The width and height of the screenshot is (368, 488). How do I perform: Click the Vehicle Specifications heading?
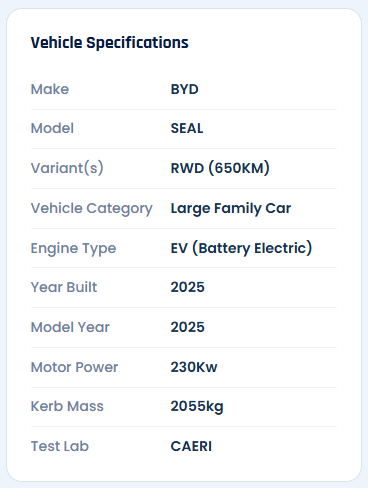tap(110, 43)
